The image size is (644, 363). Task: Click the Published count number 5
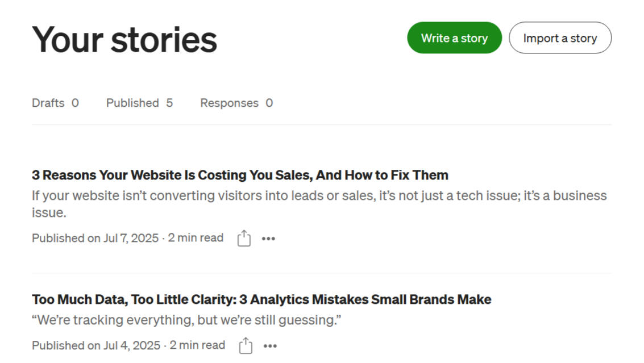169,103
